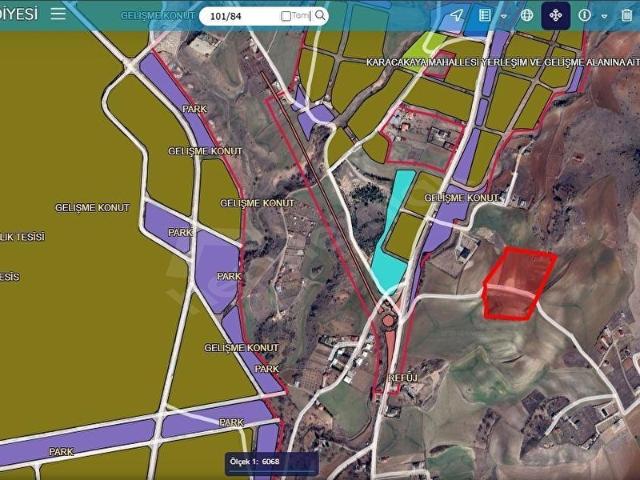Click the 'Ölçek 1: 6068' scale box
The image size is (640, 480).
(x=271, y=463)
